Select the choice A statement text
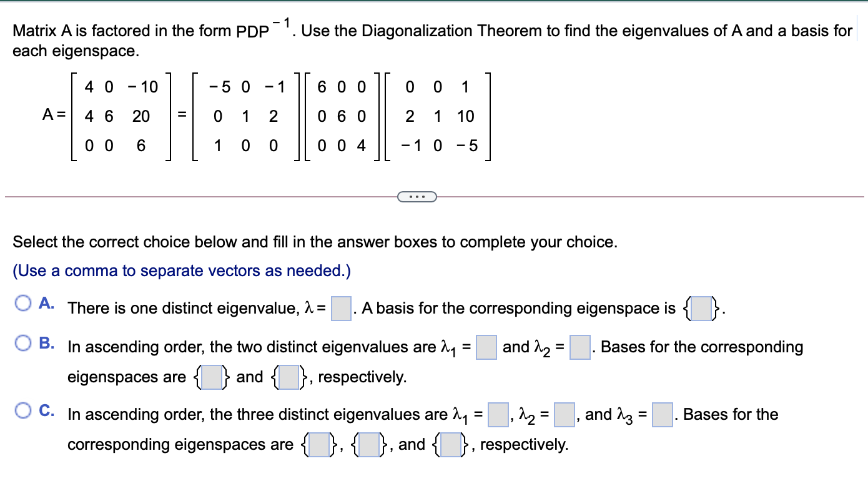Viewport: 868px width, 501px height. (x=187, y=308)
